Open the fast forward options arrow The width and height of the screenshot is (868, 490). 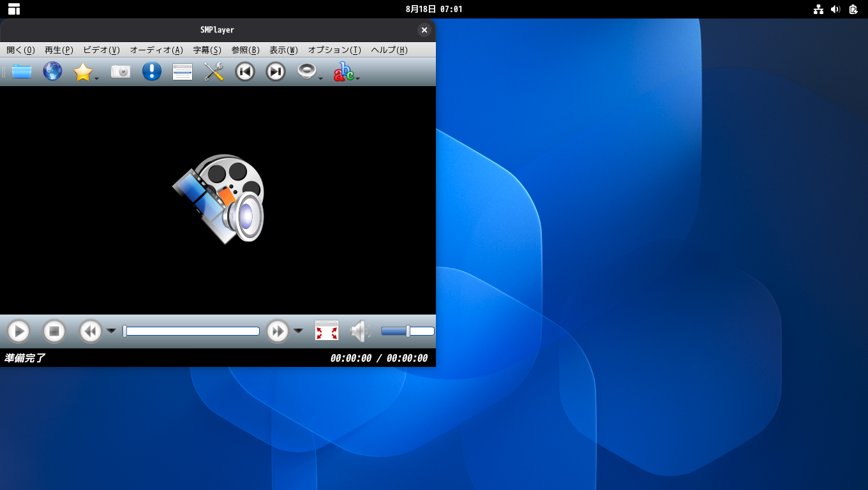298,331
